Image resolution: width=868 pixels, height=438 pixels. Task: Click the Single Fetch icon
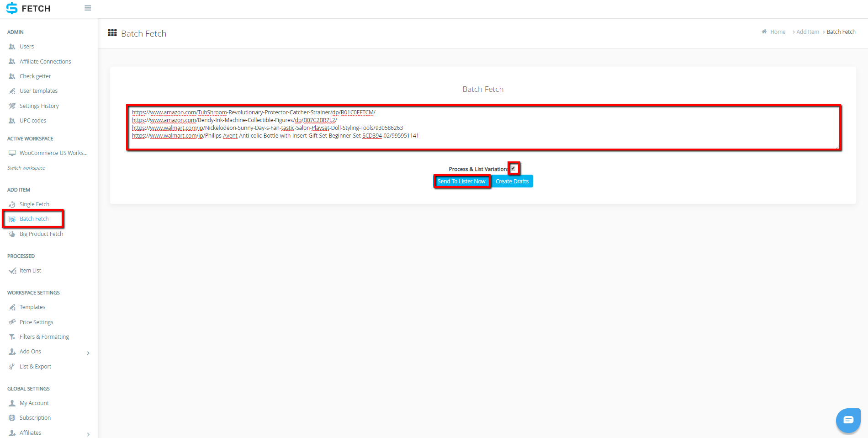pyautogui.click(x=12, y=204)
